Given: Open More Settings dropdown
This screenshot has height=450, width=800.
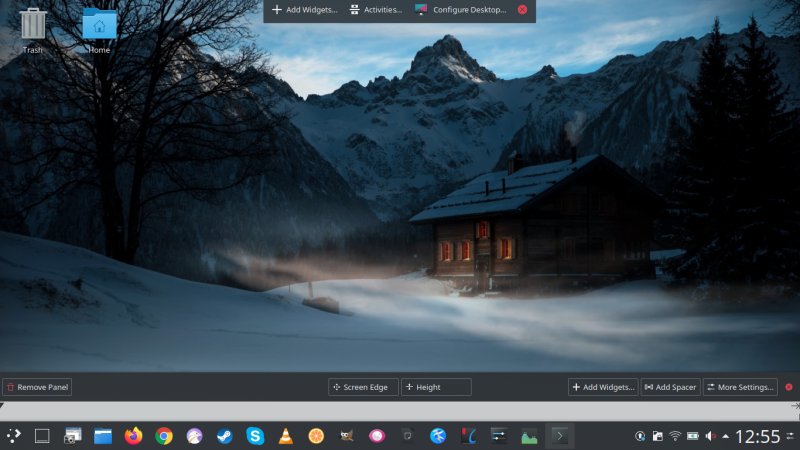Looking at the screenshot, I should pyautogui.click(x=740, y=387).
